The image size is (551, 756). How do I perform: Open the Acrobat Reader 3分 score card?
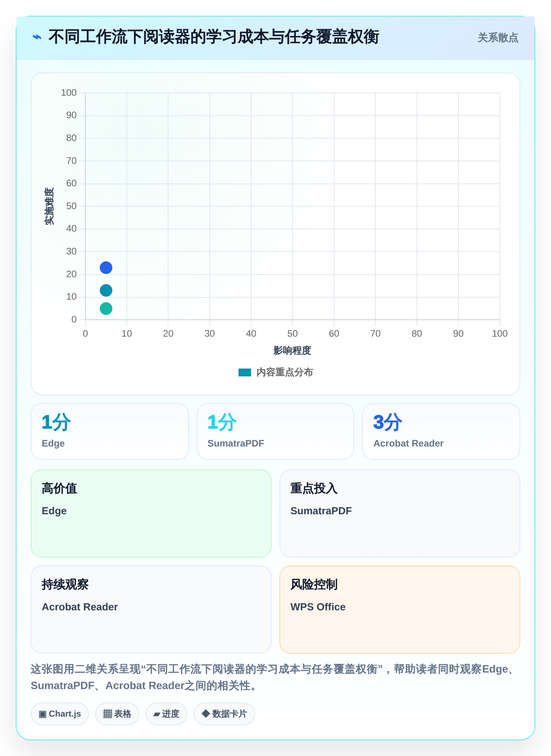point(441,432)
